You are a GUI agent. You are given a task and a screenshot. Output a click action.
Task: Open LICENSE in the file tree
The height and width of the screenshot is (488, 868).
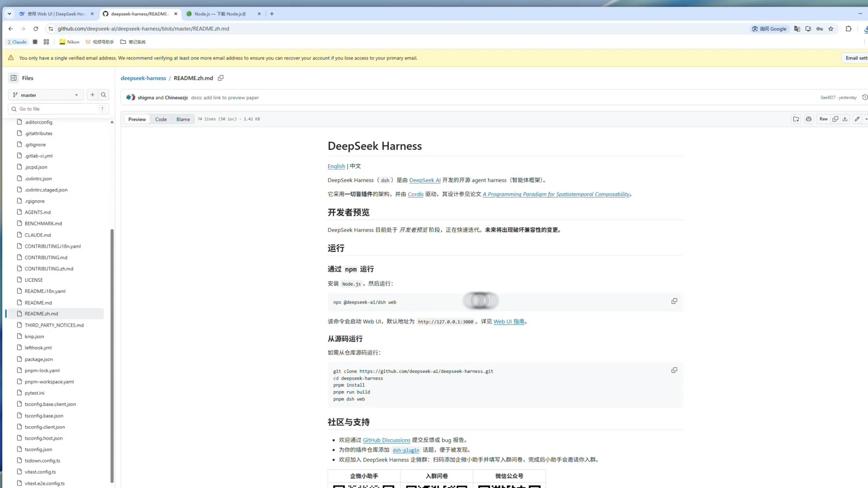34,280
